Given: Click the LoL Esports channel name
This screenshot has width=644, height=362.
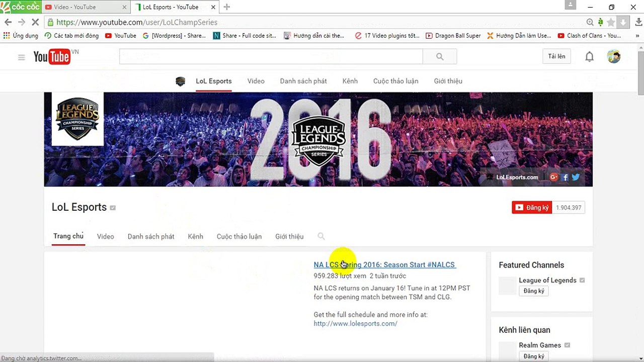Looking at the screenshot, I should point(79,207).
